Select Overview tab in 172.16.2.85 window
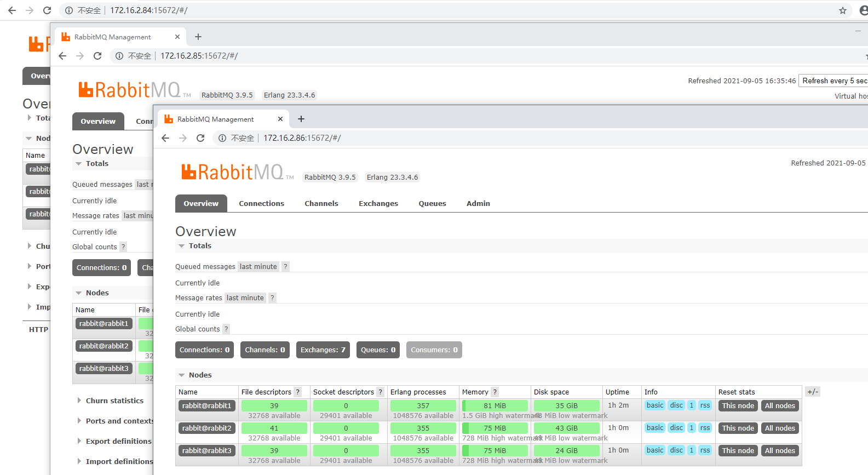Screen dimensions: 868x475 click(98, 121)
